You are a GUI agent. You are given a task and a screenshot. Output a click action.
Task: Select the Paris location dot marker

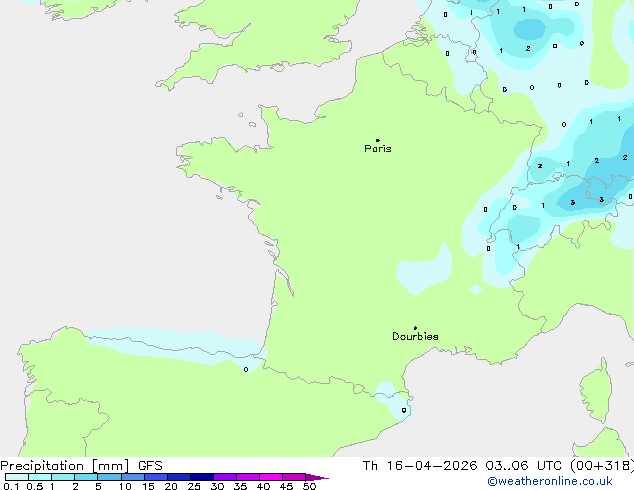(378, 140)
